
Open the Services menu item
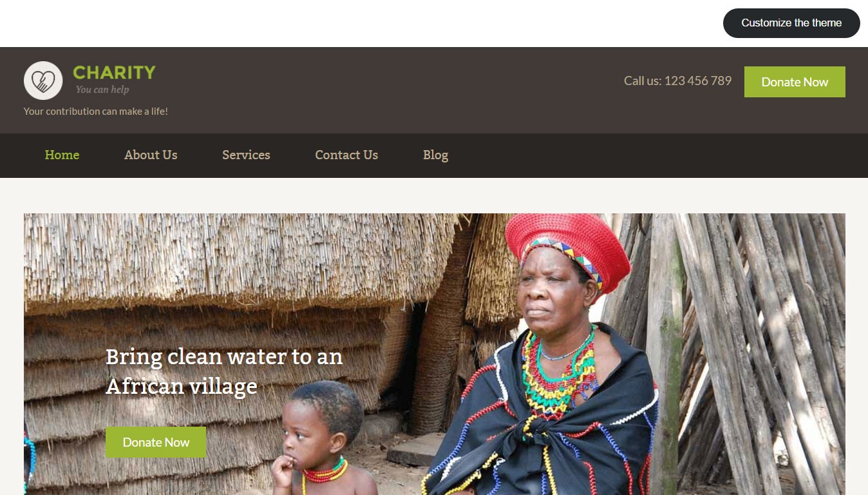[x=246, y=155]
